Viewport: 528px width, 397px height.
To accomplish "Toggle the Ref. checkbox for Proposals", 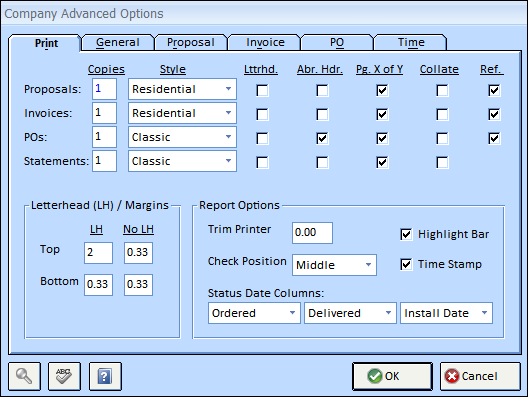I will (494, 90).
